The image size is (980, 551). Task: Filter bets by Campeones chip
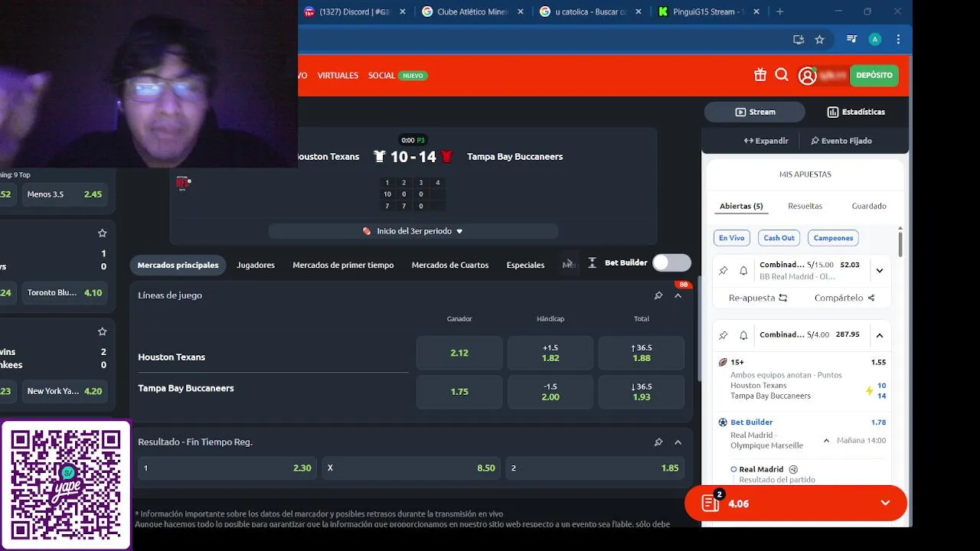833,238
